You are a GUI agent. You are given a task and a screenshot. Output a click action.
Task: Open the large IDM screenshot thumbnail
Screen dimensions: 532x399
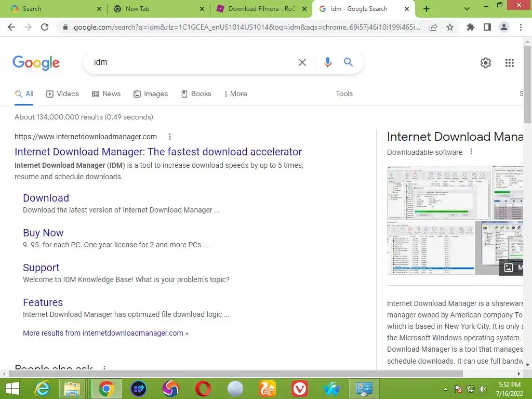point(438,192)
